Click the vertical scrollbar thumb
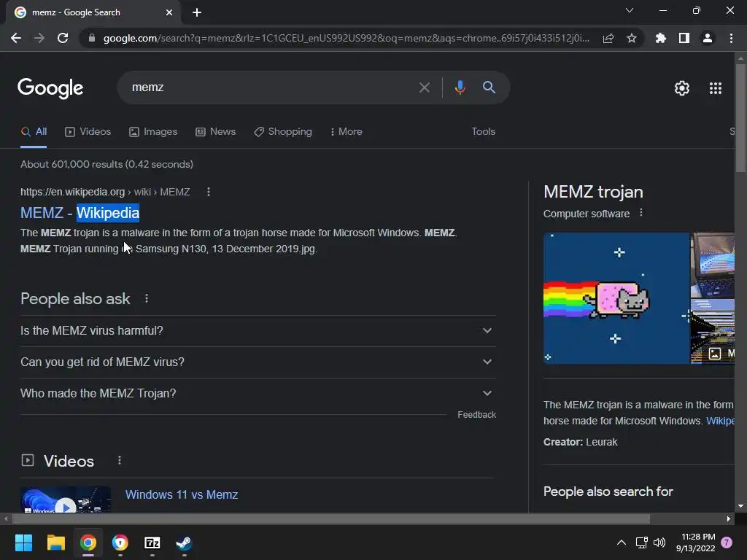 pyautogui.click(x=740, y=117)
